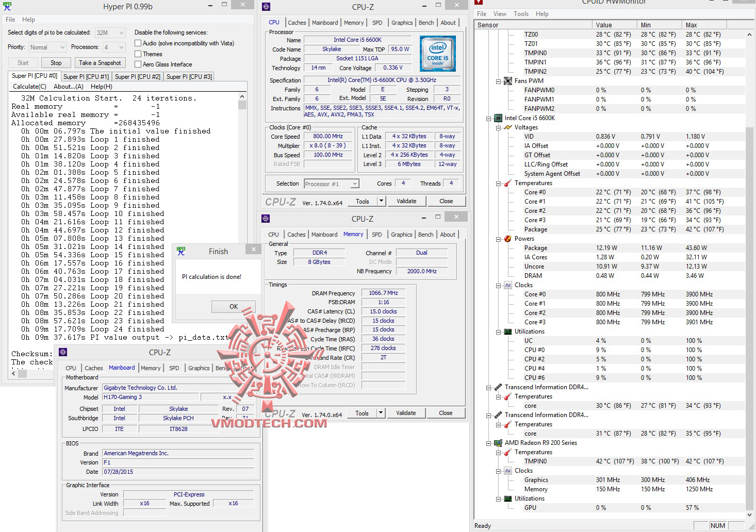Click title bar icon of CPU-Z Memory window
This screenshot has height=532, width=756.
click(266, 219)
